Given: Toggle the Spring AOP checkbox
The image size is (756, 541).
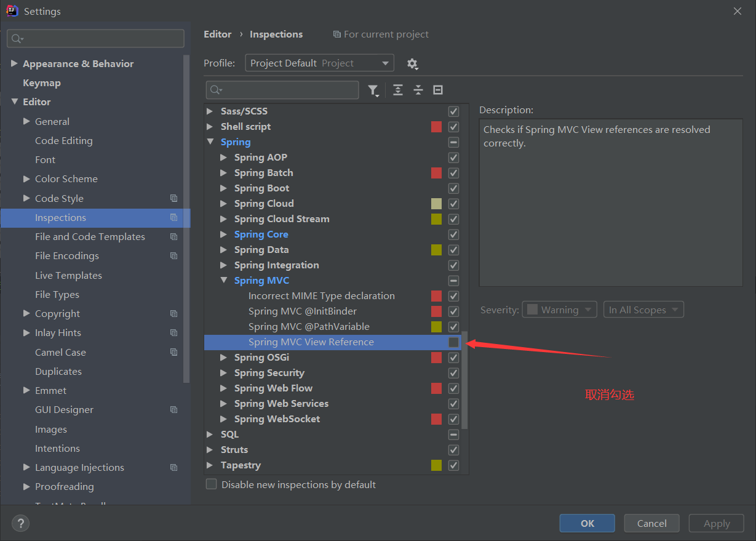Looking at the screenshot, I should 453,158.
